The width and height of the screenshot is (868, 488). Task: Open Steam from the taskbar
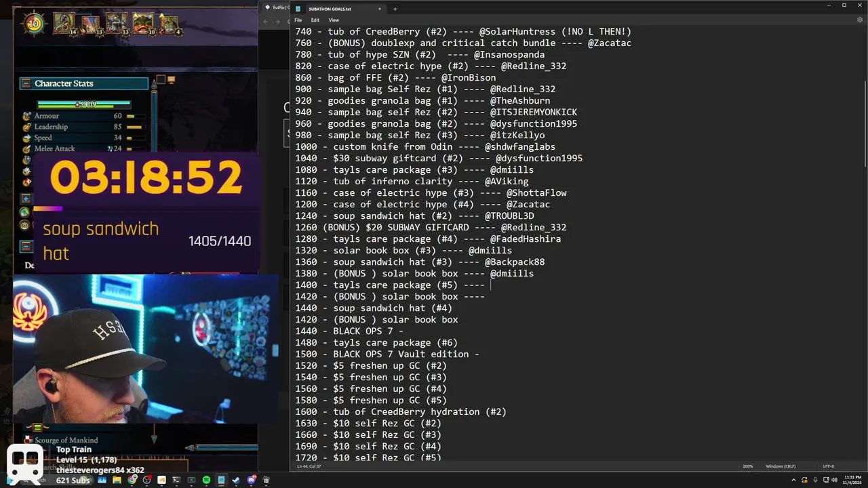point(236,480)
